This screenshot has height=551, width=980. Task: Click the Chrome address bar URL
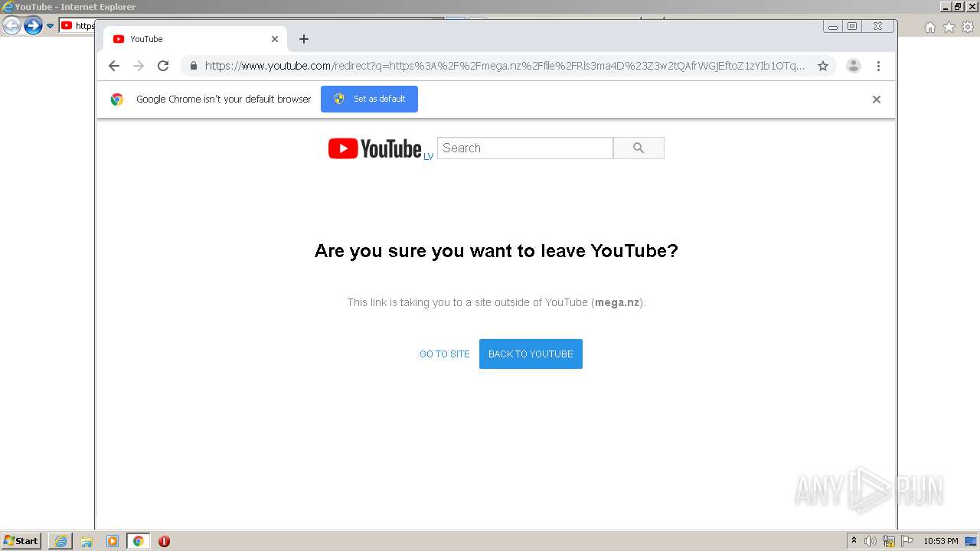[x=505, y=66]
